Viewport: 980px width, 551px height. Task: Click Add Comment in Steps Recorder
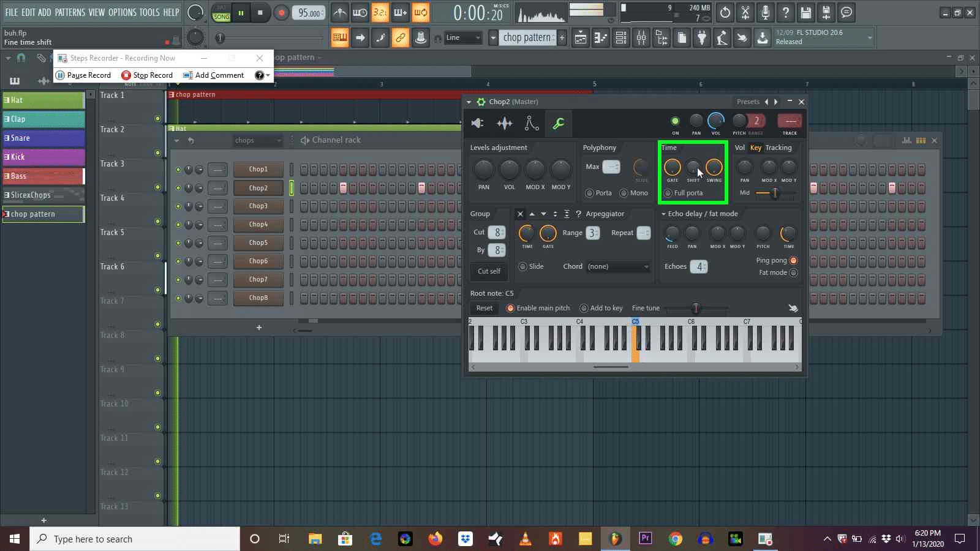click(x=214, y=75)
